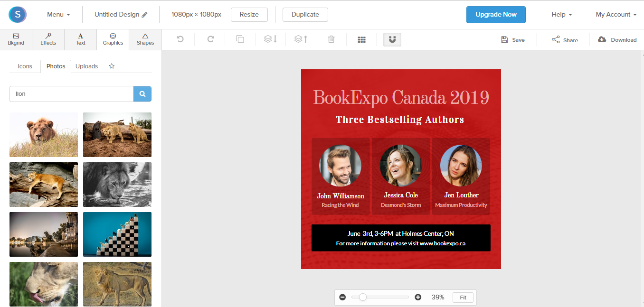Select the Graphics tab
644x307 pixels.
[113, 39]
